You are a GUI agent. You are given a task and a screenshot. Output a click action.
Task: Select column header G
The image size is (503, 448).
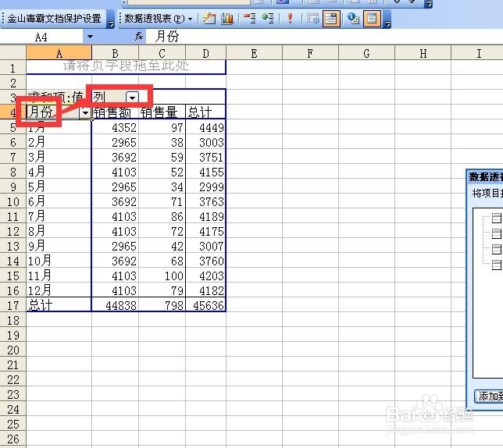point(366,53)
